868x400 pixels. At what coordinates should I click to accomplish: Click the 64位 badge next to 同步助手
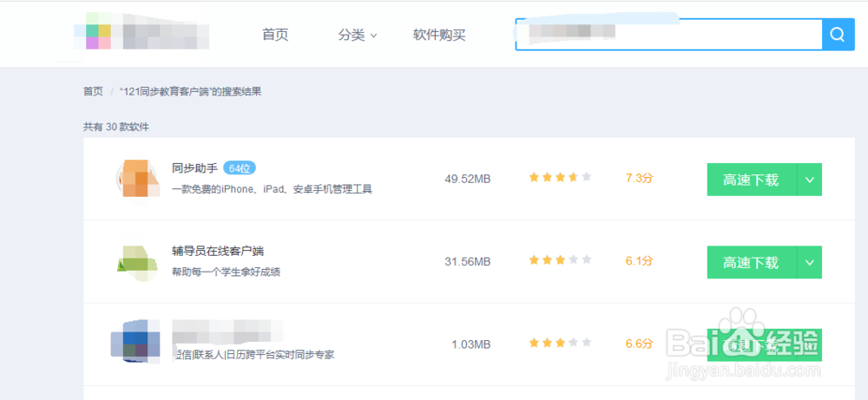pos(240,168)
